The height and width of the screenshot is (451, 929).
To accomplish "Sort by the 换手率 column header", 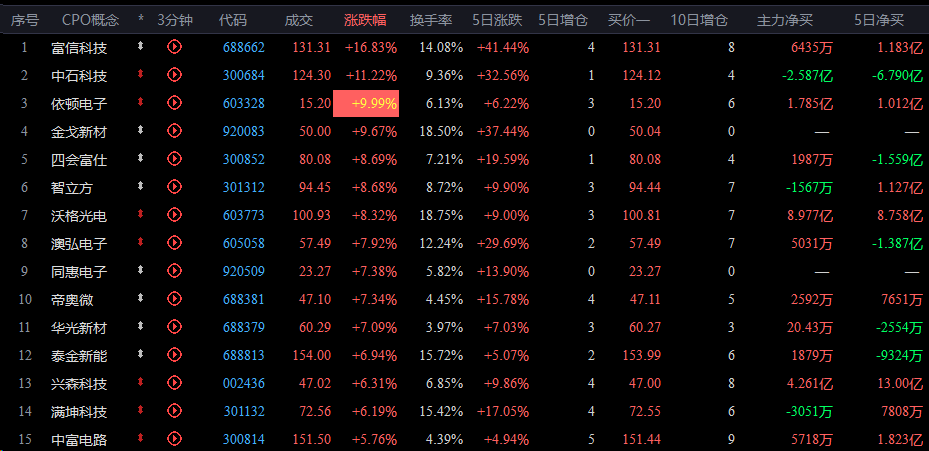I will 431,20.
